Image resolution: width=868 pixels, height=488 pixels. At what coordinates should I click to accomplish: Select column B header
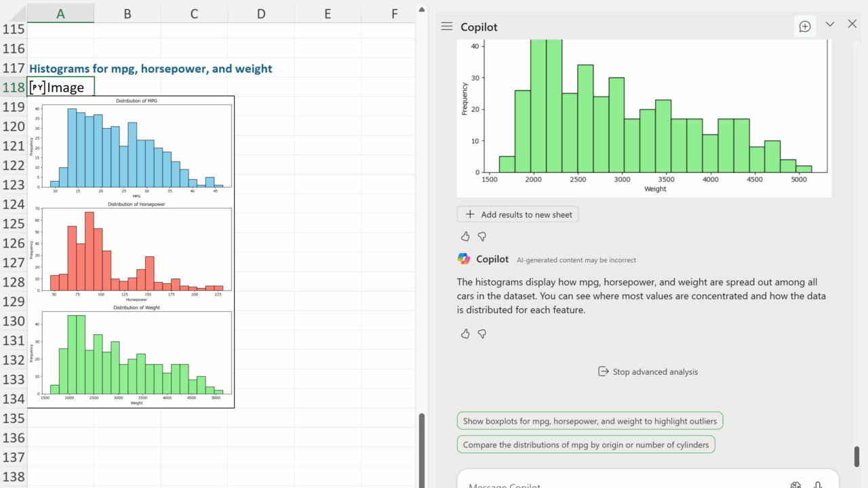(127, 14)
